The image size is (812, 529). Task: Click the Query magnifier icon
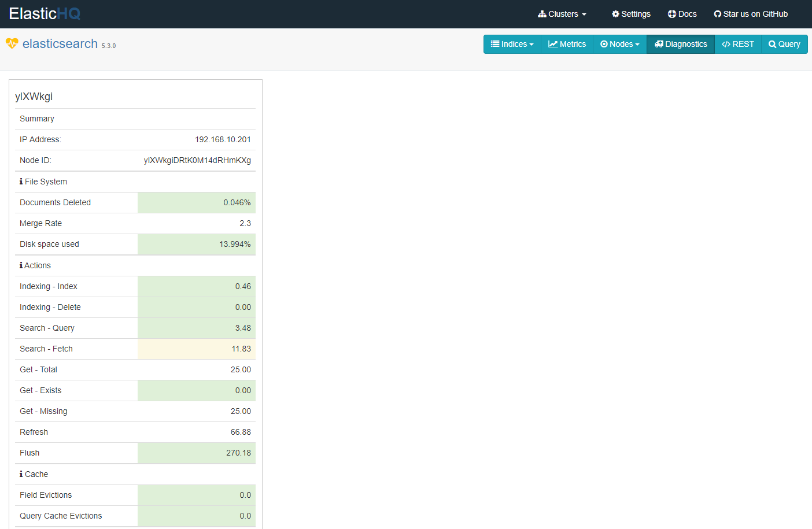(x=772, y=44)
